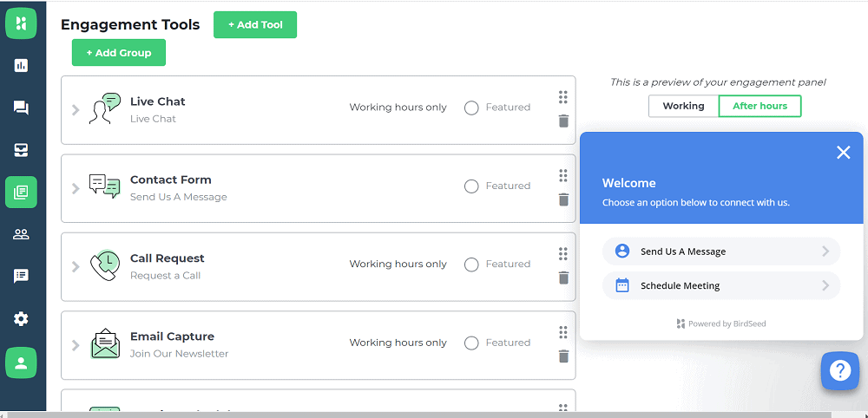Viewport: 868px width, 418px height.
Task: Mark Email Capture as Featured
Action: [x=471, y=343]
